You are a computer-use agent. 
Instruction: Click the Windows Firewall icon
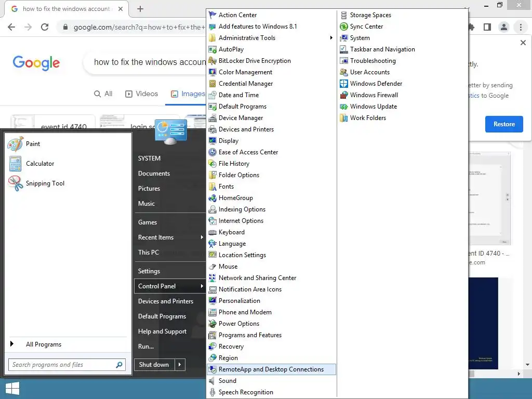tap(344, 95)
